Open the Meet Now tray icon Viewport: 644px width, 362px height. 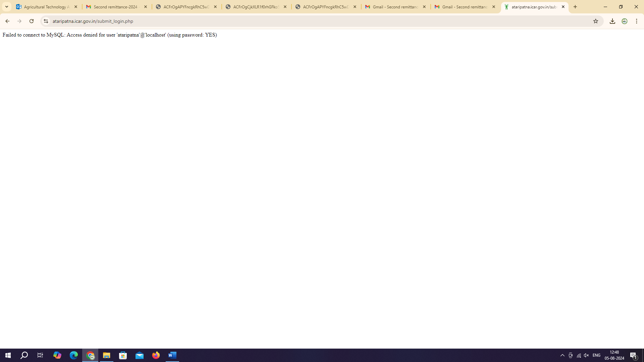coord(571,355)
